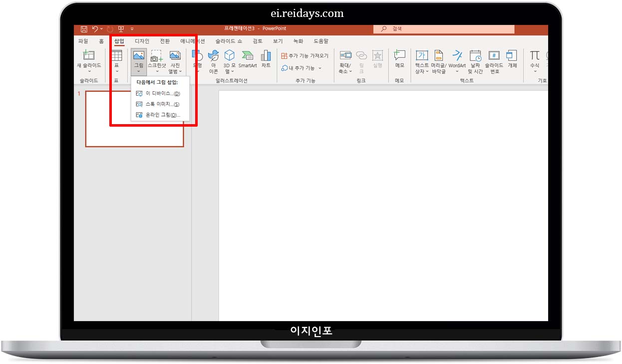Open the 슬라이드 쇼 tab

(x=229, y=41)
